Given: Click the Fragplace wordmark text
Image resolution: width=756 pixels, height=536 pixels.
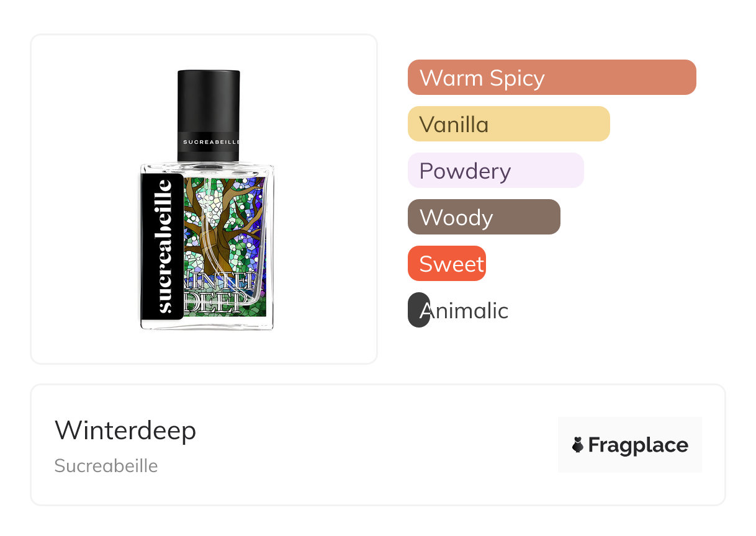Looking at the screenshot, I should point(638,445).
